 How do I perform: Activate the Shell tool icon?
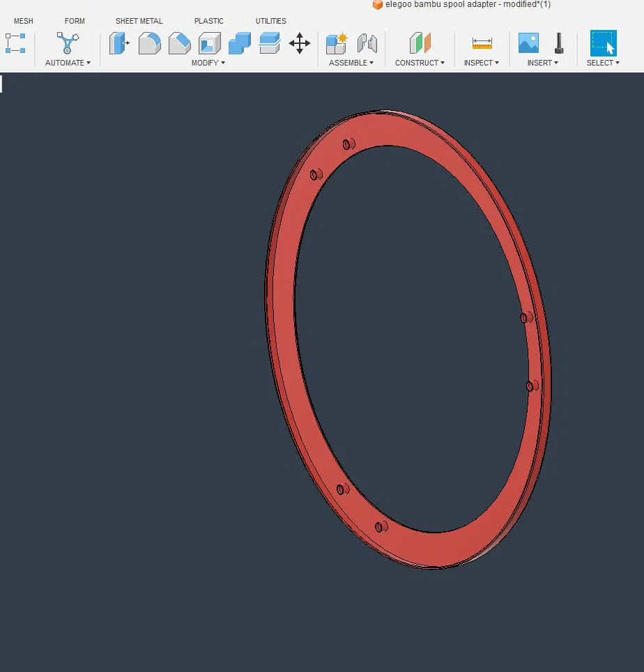(210, 43)
